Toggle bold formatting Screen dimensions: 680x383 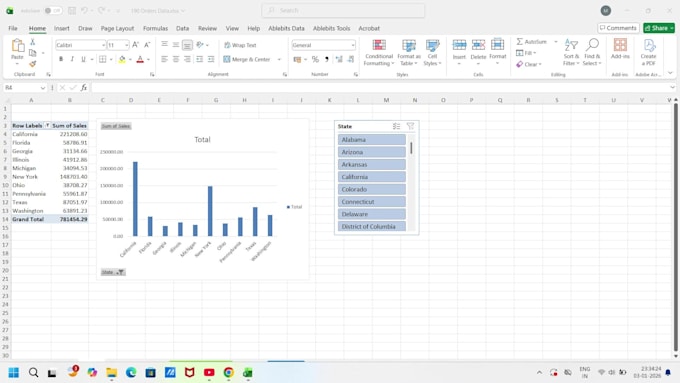click(x=61, y=59)
